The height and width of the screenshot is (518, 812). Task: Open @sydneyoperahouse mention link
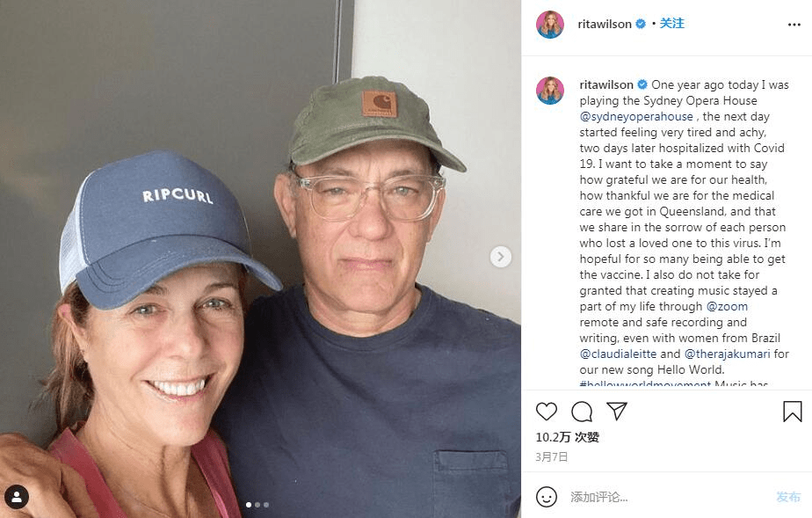coord(636,117)
